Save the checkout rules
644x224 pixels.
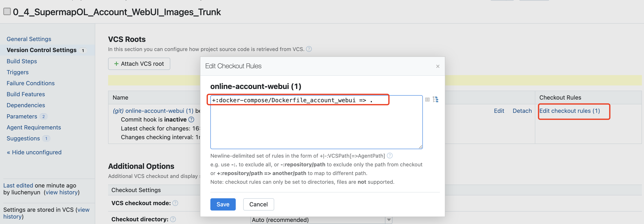[222, 204]
